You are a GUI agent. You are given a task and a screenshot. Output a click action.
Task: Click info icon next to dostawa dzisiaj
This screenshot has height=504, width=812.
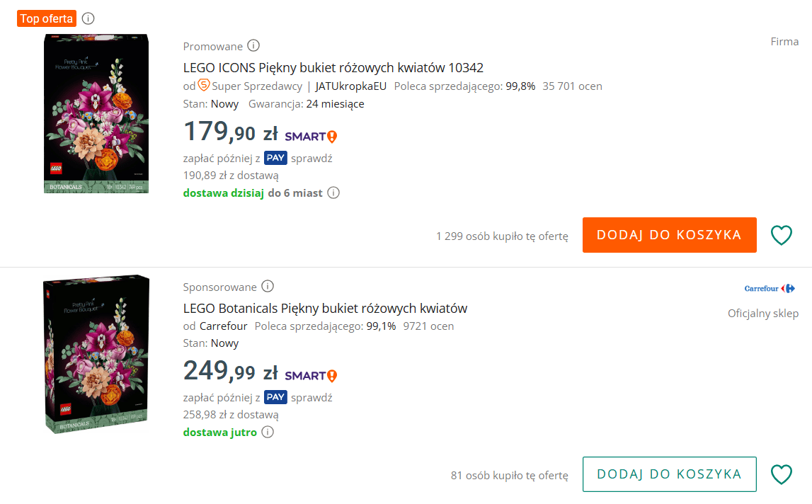pyautogui.click(x=333, y=193)
